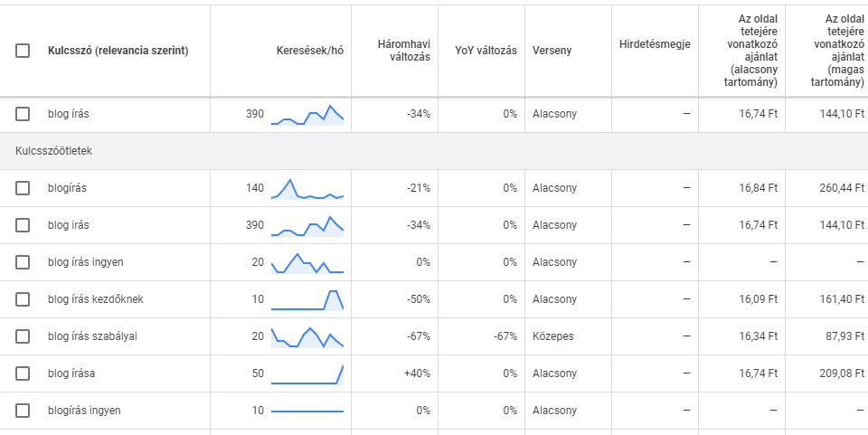This screenshot has width=868, height=435.
Task: Select the Hirdetésmegje column header
Action: [655, 44]
